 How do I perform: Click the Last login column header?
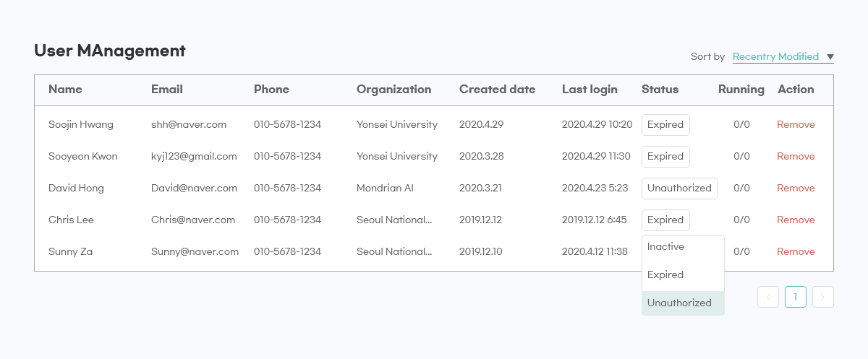pyautogui.click(x=590, y=90)
